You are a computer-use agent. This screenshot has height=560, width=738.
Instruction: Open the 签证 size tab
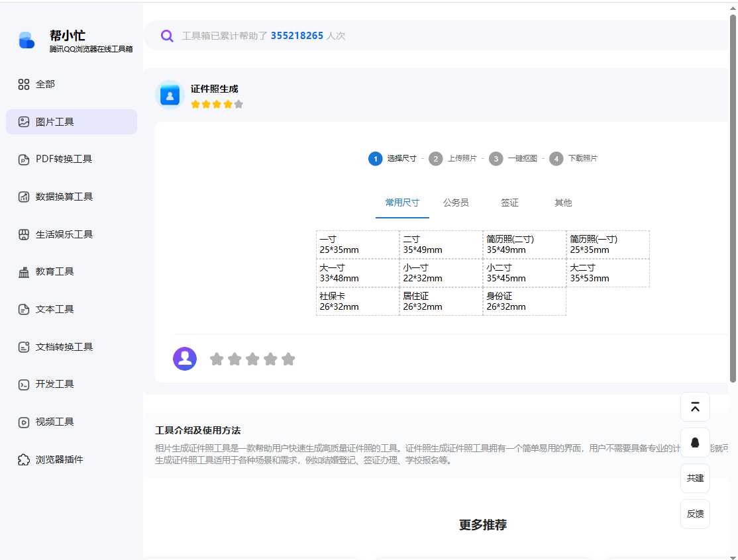point(509,203)
